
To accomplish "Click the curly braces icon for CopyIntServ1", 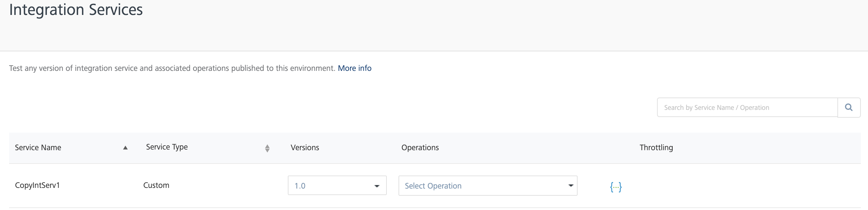I will point(616,187).
